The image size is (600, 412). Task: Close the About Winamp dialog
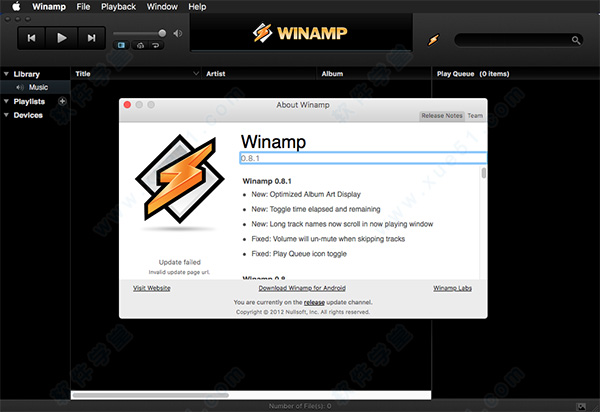pos(127,105)
